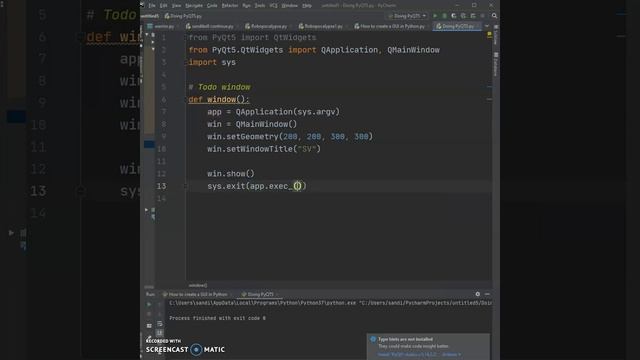Open the Doing PyQT5 run configuration dropdown
640x360 pixels.
(x=407, y=16)
